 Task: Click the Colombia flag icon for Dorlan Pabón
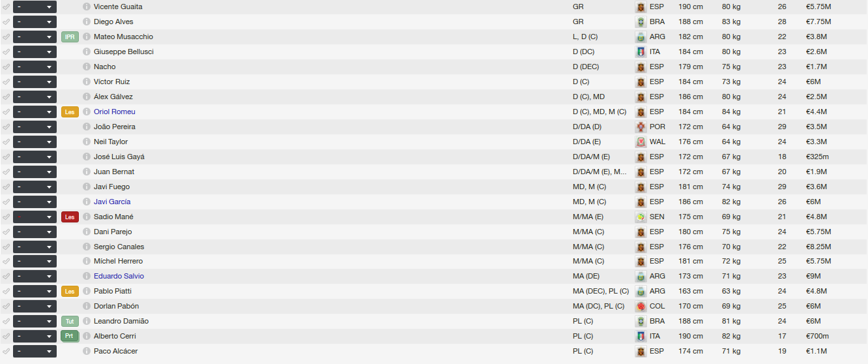point(641,306)
